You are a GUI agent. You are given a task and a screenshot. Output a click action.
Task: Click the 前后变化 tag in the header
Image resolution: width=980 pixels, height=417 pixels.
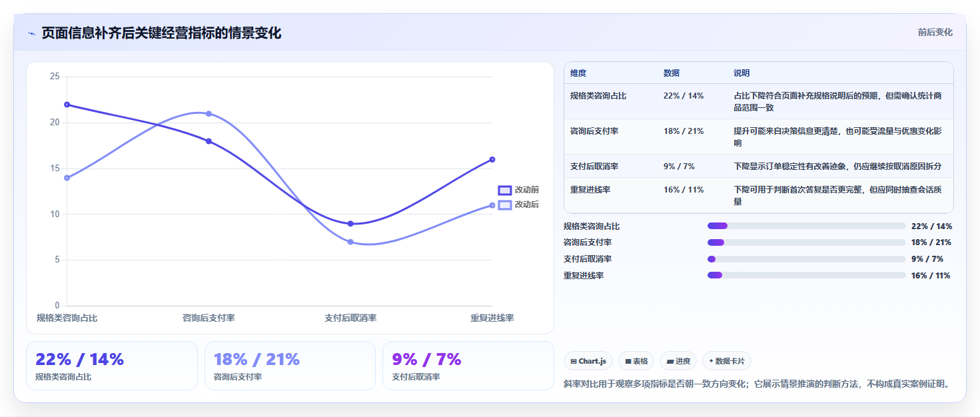pos(935,32)
